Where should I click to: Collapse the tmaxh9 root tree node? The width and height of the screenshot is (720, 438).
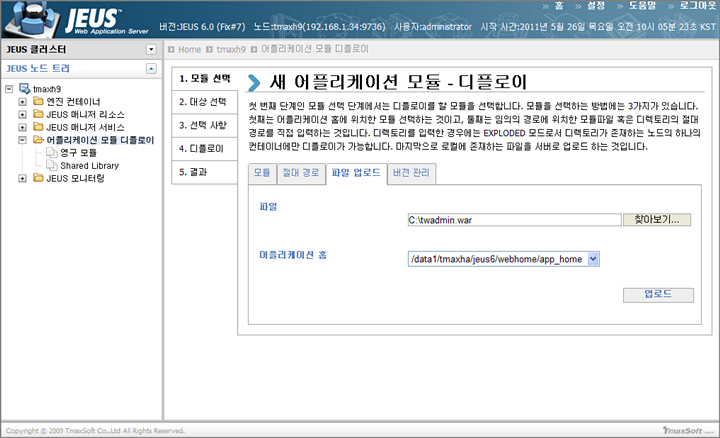coord(9,89)
